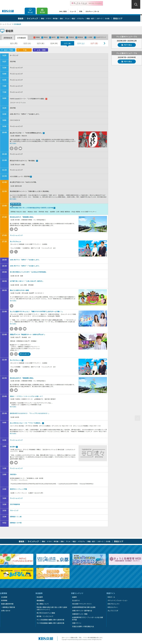142x644 pixels.
Task: Expand 続きを読む for あんぎゃでござる at 10:00
Action: pos(13,143)
